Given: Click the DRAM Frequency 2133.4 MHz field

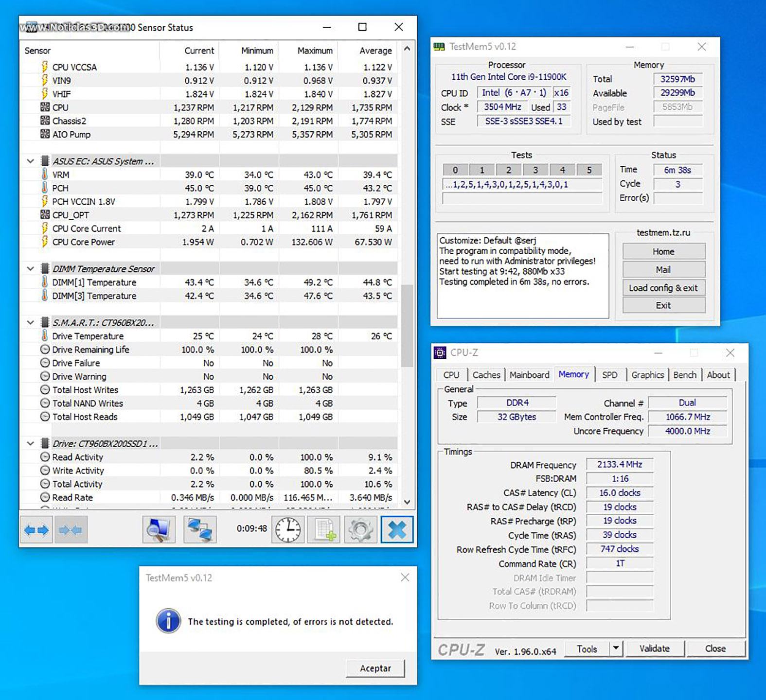Looking at the screenshot, I should click(x=620, y=465).
